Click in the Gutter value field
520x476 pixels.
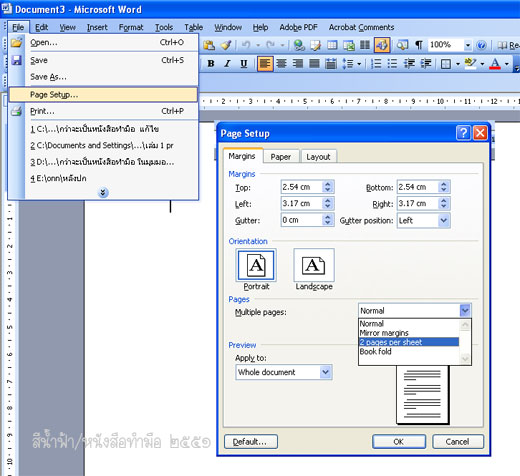point(302,220)
